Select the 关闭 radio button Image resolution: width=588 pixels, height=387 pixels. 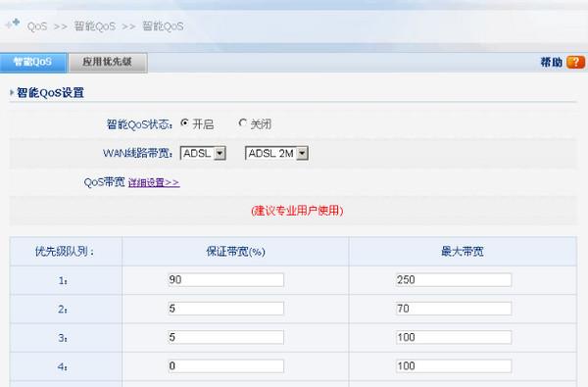[x=243, y=122]
